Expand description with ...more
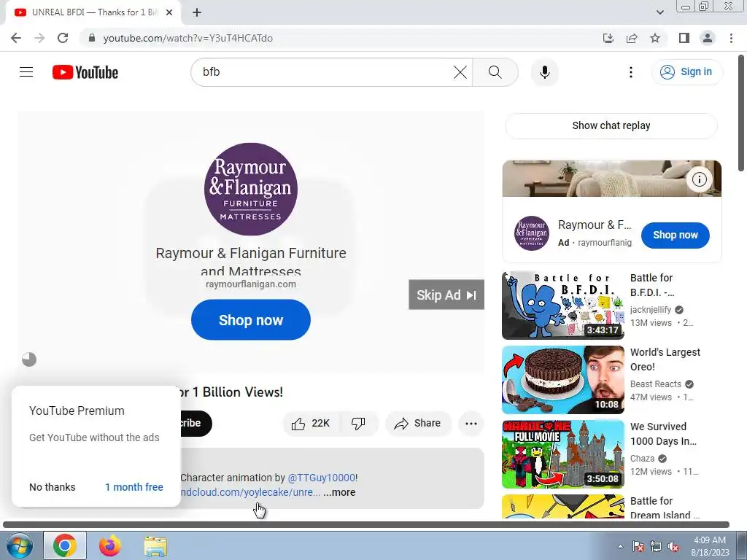This screenshot has width=747, height=560. pos(339,492)
